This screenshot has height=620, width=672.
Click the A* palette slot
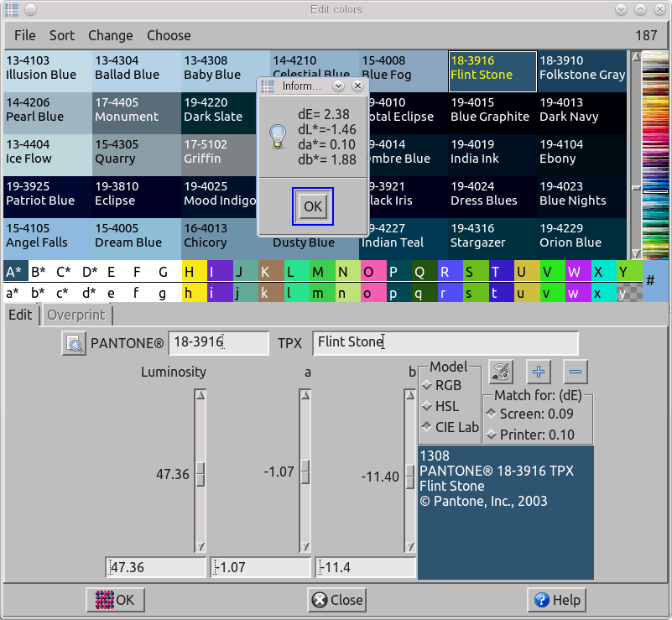coord(16,271)
